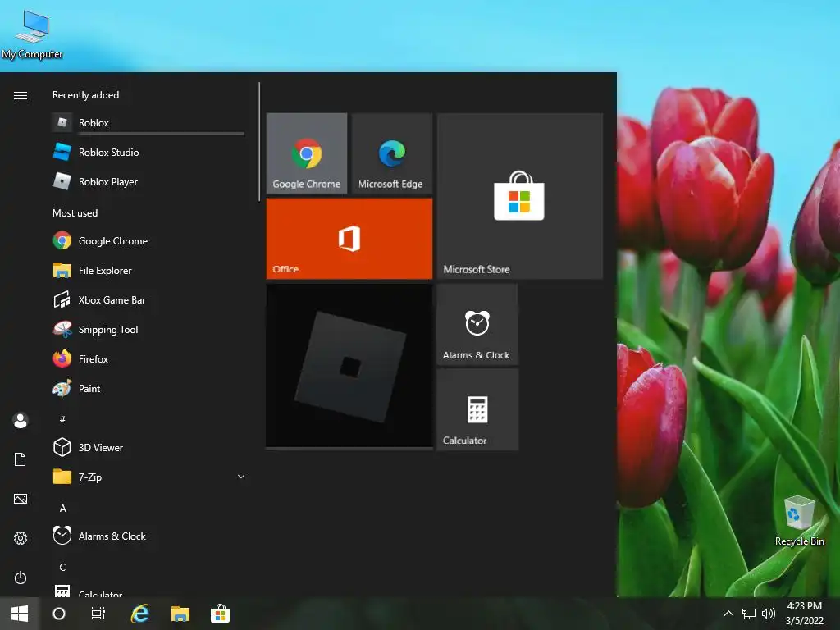Launch Firefox from the Most used list
This screenshot has width=840, height=630.
pos(148,359)
